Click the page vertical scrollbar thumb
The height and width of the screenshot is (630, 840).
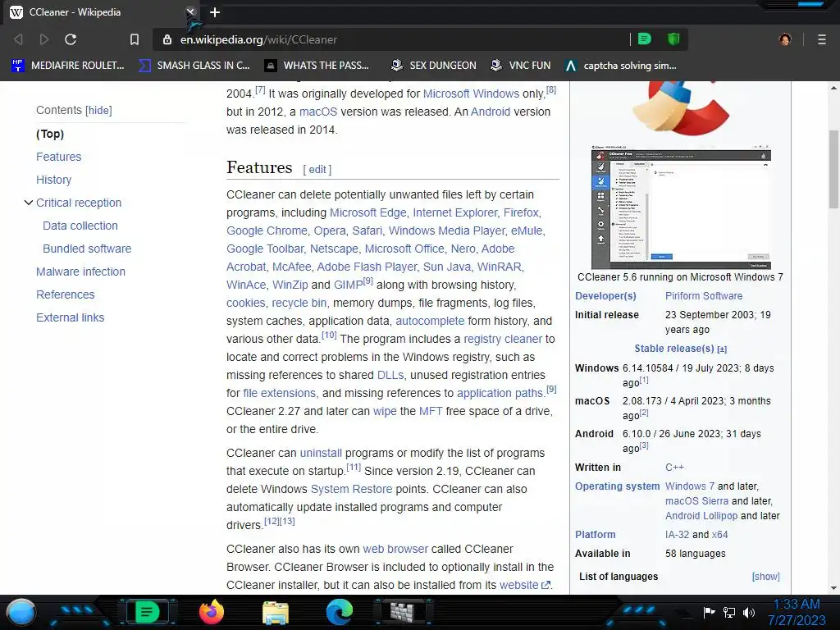click(833, 169)
